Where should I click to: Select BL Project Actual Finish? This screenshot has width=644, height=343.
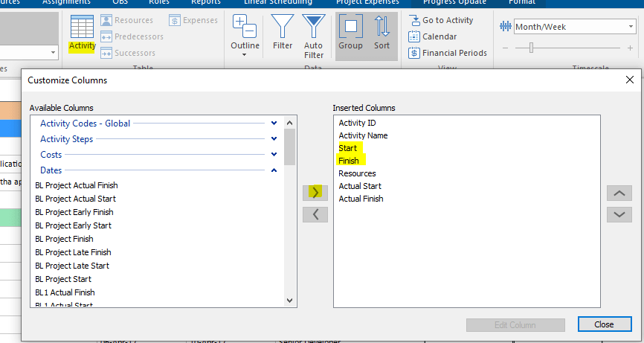pyautogui.click(x=77, y=185)
